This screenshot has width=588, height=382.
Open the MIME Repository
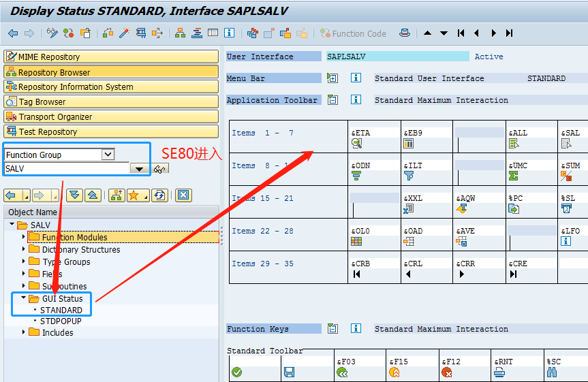click(111, 57)
